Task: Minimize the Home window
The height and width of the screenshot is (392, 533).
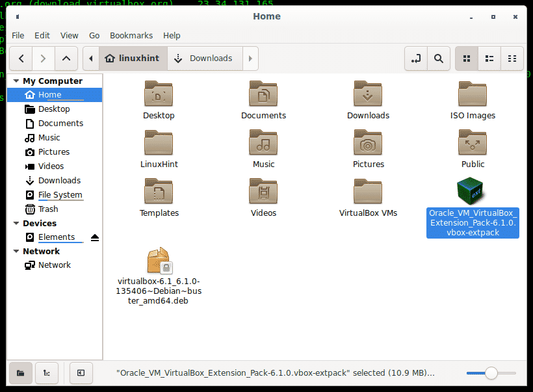Action: click(471, 17)
